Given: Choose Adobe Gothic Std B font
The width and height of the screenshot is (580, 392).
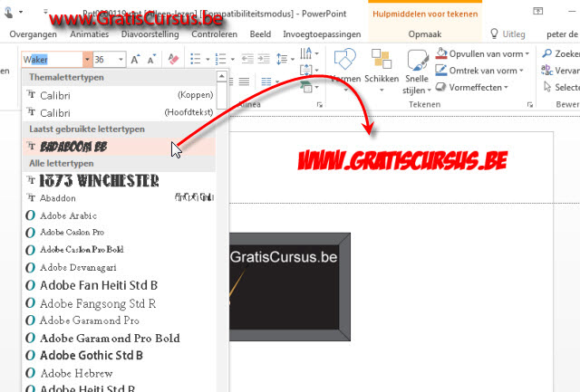Looking at the screenshot, I should (x=119, y=356).
